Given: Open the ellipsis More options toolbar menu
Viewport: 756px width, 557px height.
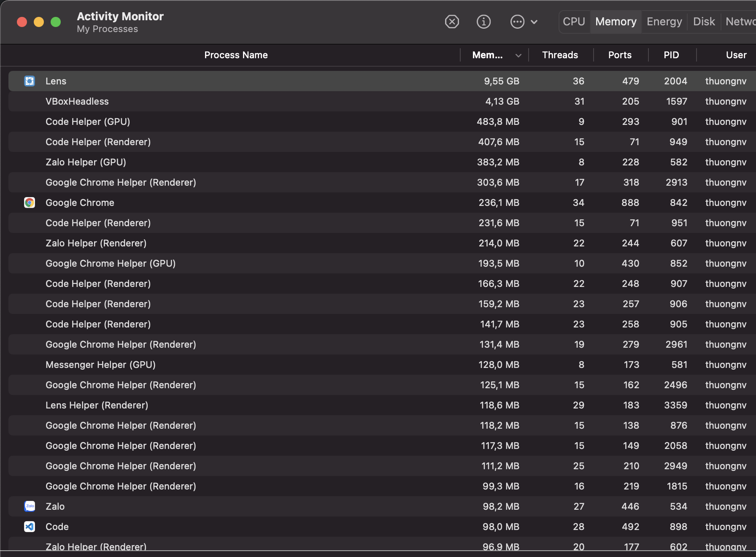Looking at the screenshot, I should click(x=524, y=22).
